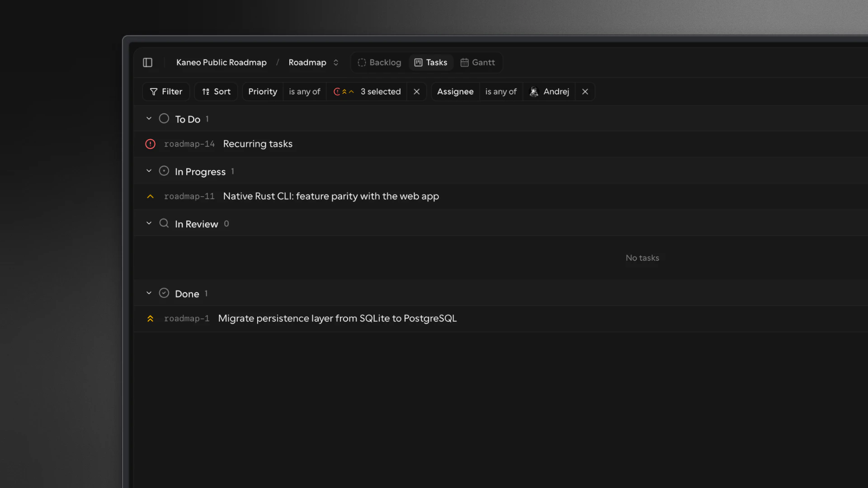Screen dimensions: 868x488
Task: Open the '3 selected' priority values dropdown
Action: click(367, 92)
